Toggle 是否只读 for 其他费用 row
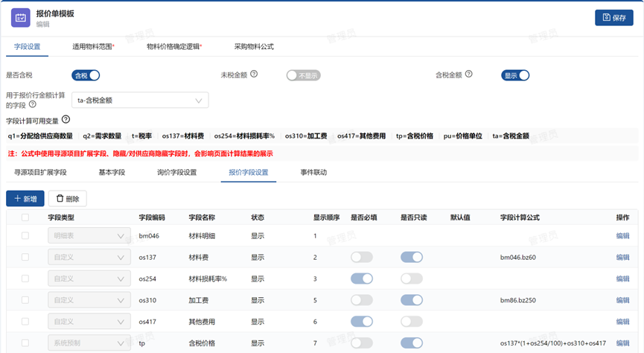644x353 pixels. (x=412, y=322)
